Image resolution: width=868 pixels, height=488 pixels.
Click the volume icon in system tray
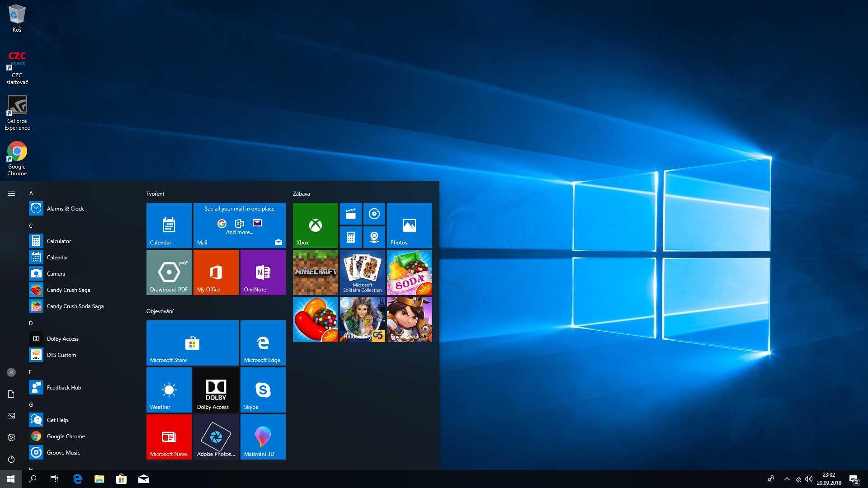[x=809, y=479]
